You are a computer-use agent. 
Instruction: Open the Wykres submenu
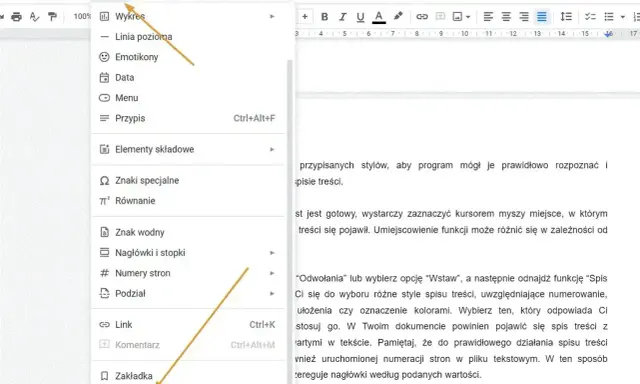click(x=188, y=16)
